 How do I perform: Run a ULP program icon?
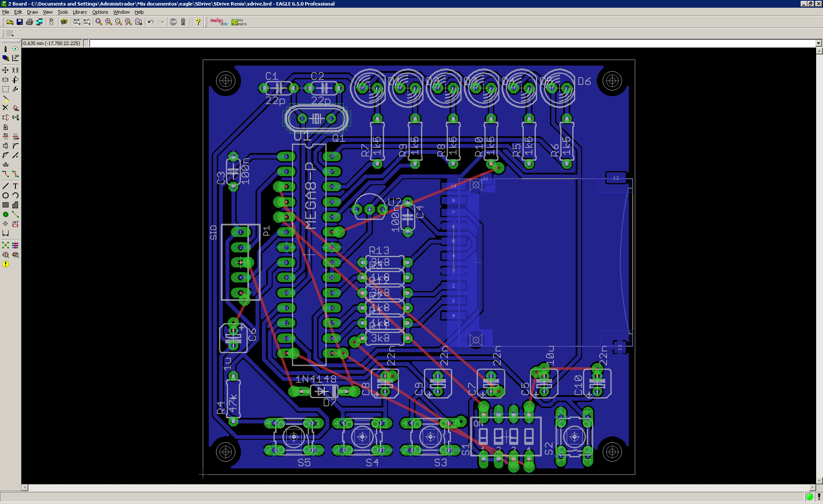(x=87, y=22)
